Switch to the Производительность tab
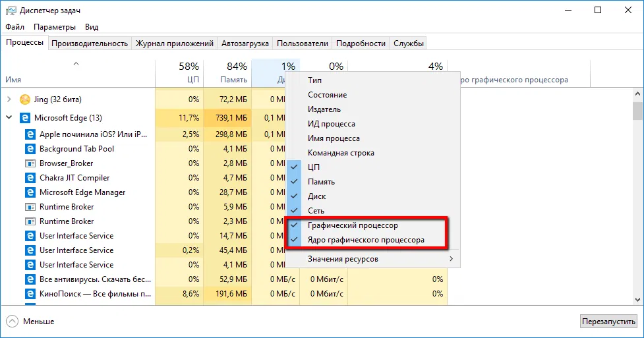644x338 pixels. [90, 43]
